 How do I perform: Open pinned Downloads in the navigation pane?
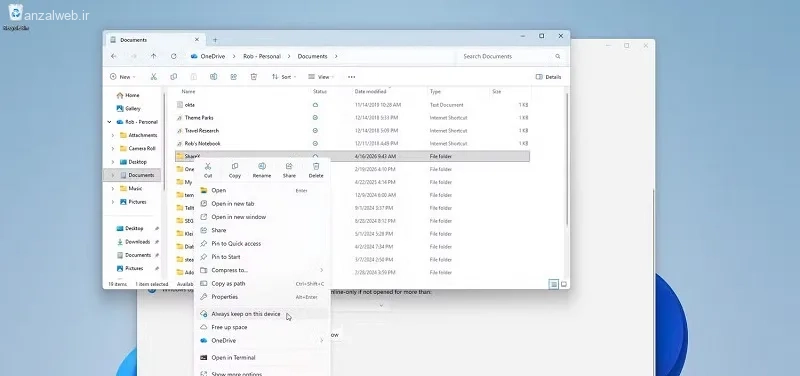tap(133, 242)
